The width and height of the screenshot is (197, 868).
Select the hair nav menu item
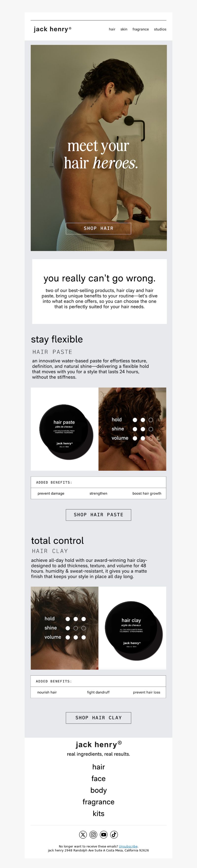[x=112, y=29]
